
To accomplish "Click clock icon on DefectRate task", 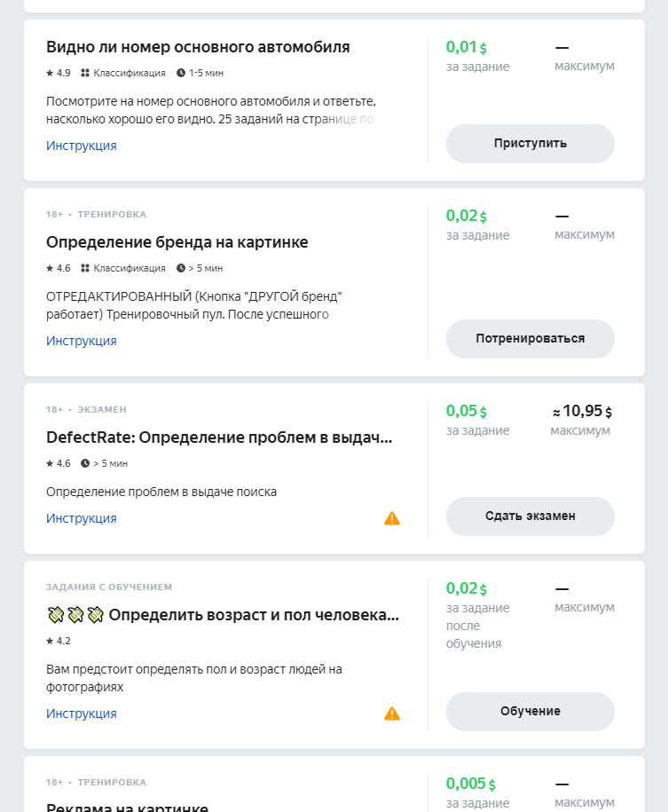I will [x=85, y=463].
